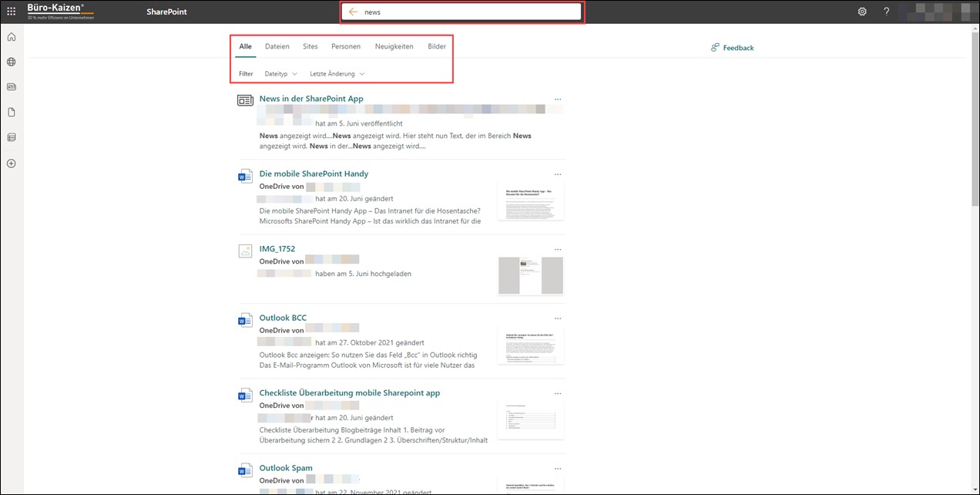
Task: Expand the Dateityp filter dropdown
Action: coord(280,74)
